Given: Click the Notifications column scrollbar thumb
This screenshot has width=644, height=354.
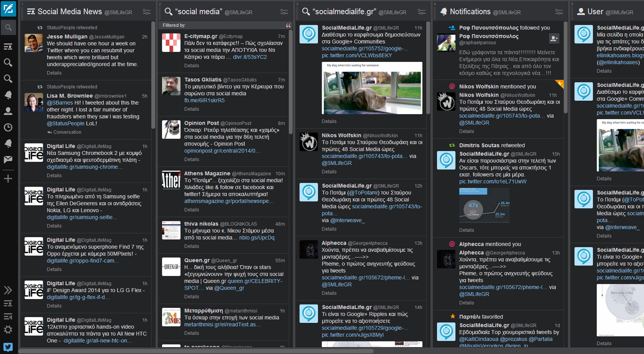Looking at the screenshot, I should (x=566, y=68).
